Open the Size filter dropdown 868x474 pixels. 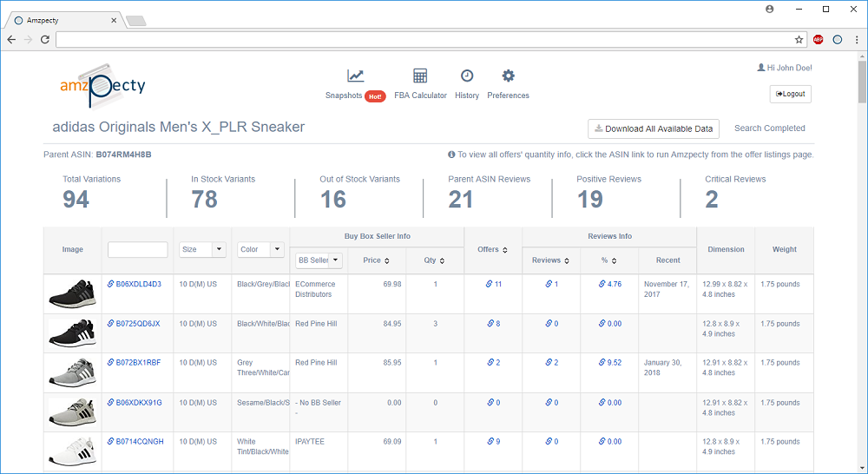(x=202, y=249)
